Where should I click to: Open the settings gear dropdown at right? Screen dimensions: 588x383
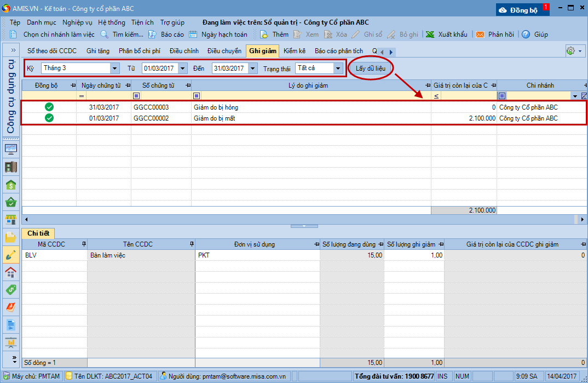[574, 51]
